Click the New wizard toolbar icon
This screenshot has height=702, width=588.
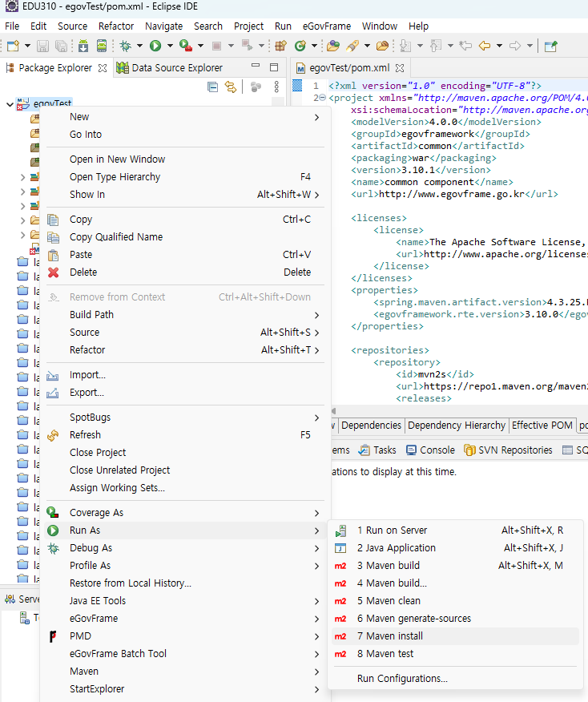point(13,46)
